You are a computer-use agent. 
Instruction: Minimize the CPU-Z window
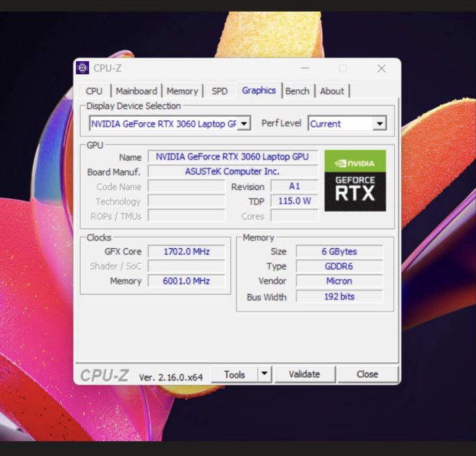(305, 68)
